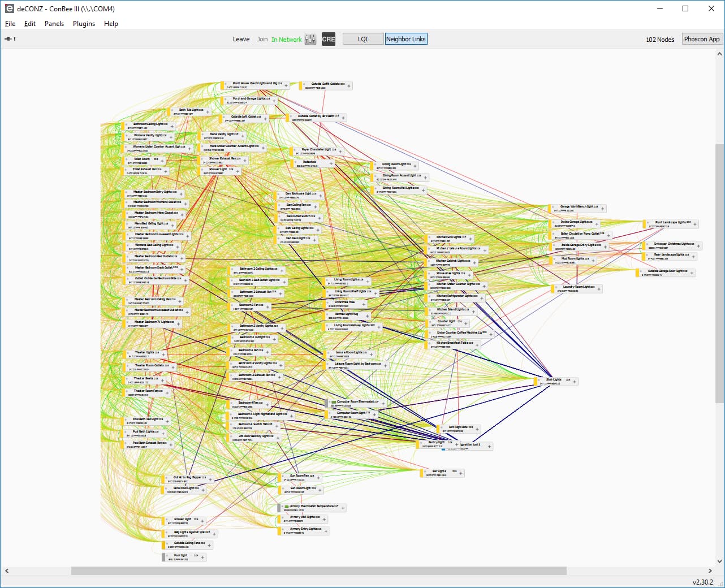Click the Join network button

[262, 39]
